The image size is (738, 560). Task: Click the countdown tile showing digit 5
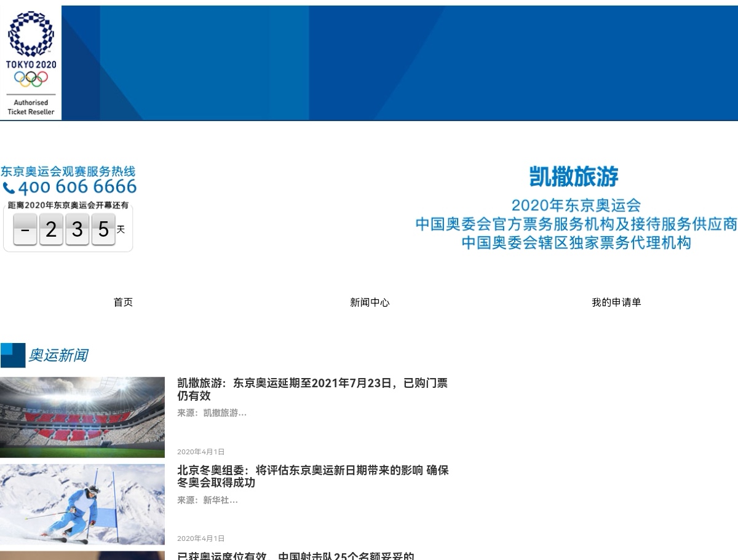click(x=103, y=230)
